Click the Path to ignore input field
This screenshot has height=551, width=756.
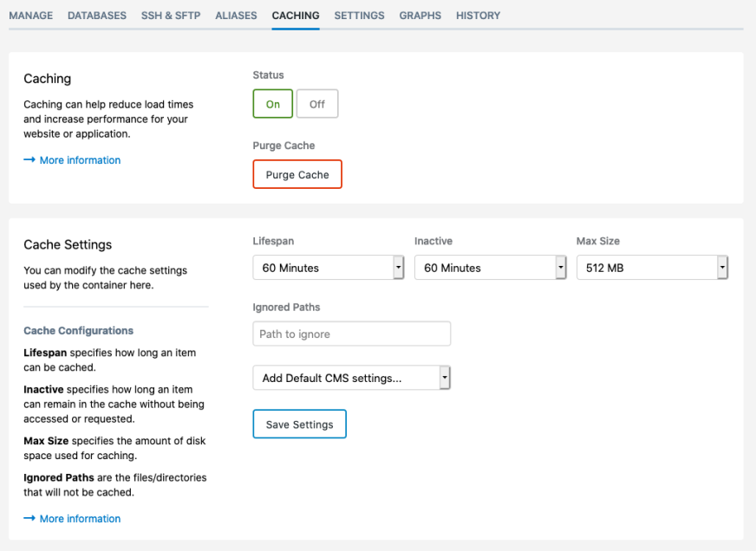(x=351, y=334)
